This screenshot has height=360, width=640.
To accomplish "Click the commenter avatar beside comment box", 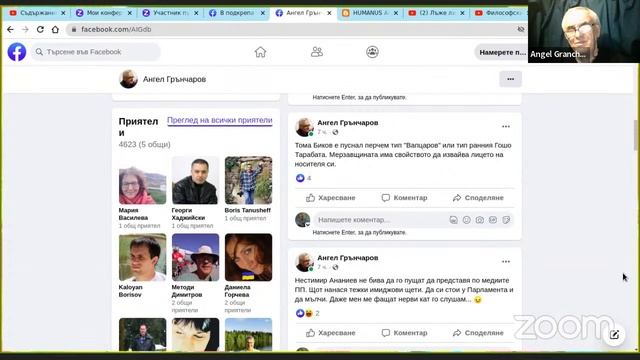I will pyautogui.click(x=302, y=220).
